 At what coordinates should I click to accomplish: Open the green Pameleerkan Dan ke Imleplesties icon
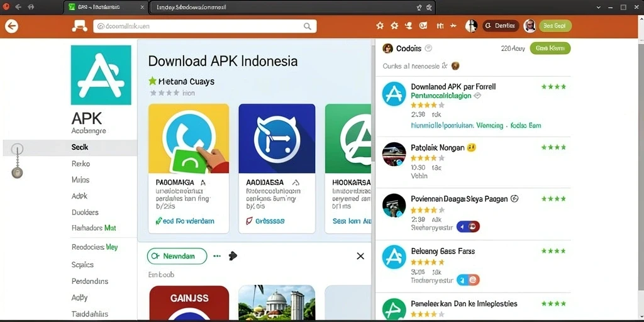pyautogui.click(x=394, y=309)
